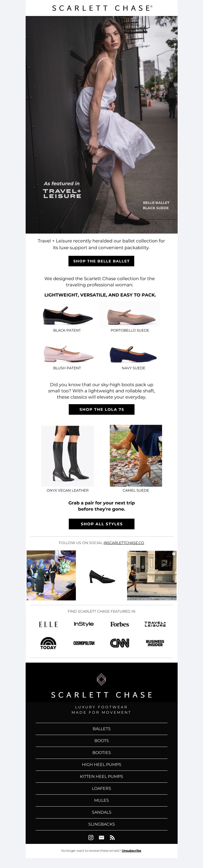
Task: View the Navy Suede ballet shoe
Action: tap(133, 354)
